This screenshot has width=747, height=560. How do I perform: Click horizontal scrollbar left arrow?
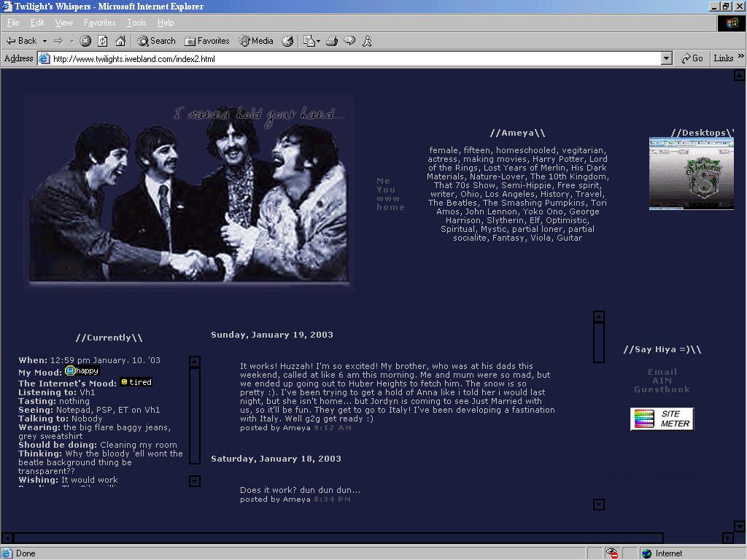7,538
